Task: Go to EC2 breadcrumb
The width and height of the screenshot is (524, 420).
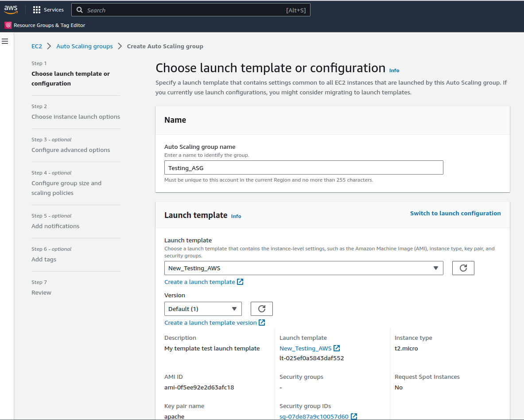Action: (x=37, y=46)
